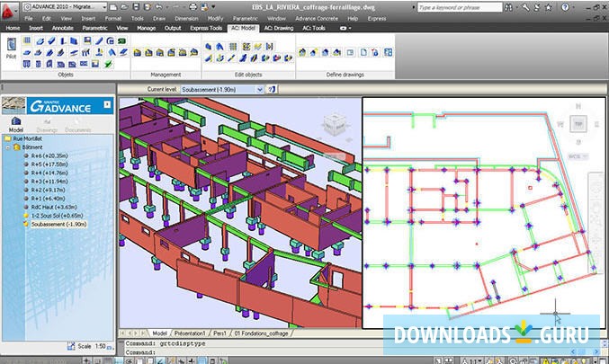609x364 pixels.
Task: Select the Soubassement (-1.90m) level
Action: [x=57, y=223]
